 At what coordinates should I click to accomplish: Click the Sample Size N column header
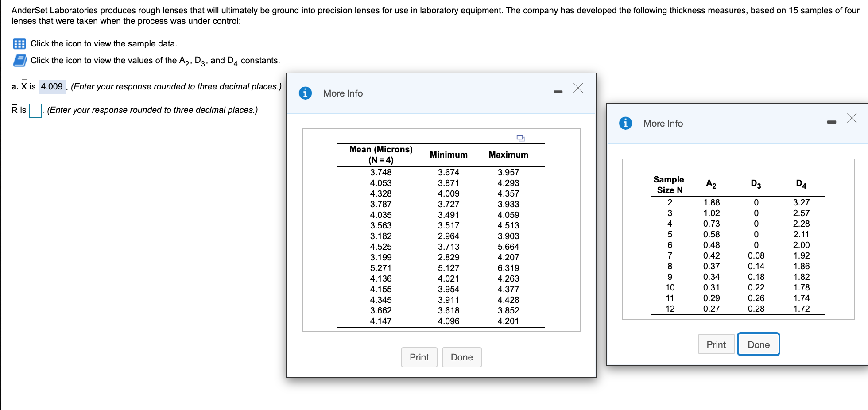pyautogui.click(x=668, y=184)
